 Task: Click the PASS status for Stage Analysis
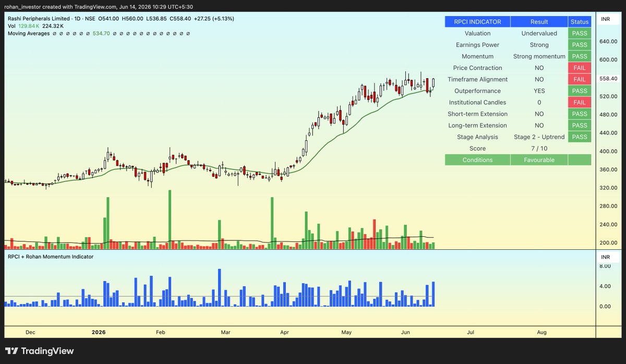tap(580, 137)
